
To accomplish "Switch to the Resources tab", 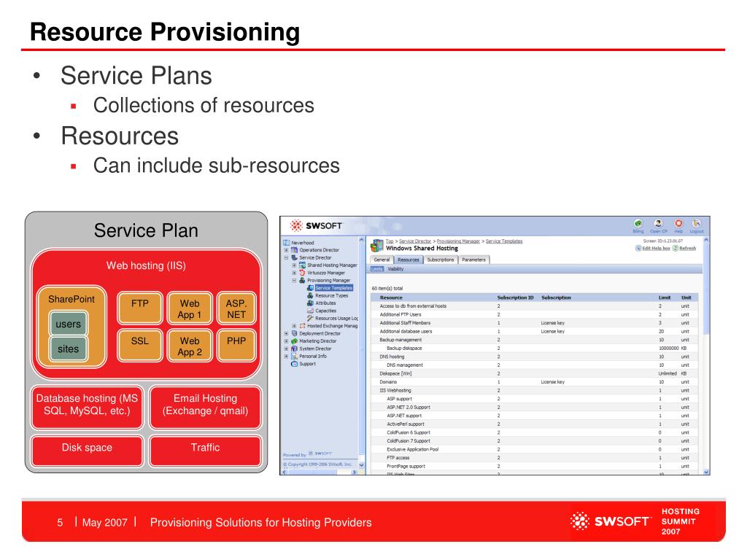I will (409, 260).
